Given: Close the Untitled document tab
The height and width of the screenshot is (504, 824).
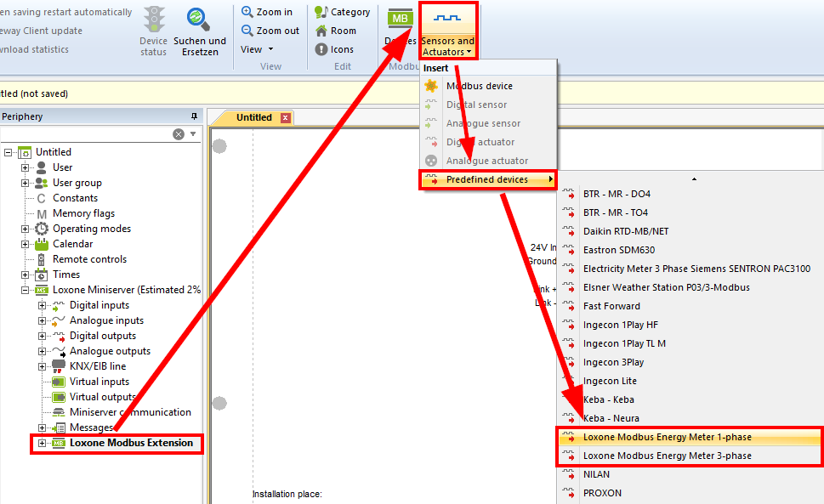Looking at the screenshot, I should [x=286, y=118].
